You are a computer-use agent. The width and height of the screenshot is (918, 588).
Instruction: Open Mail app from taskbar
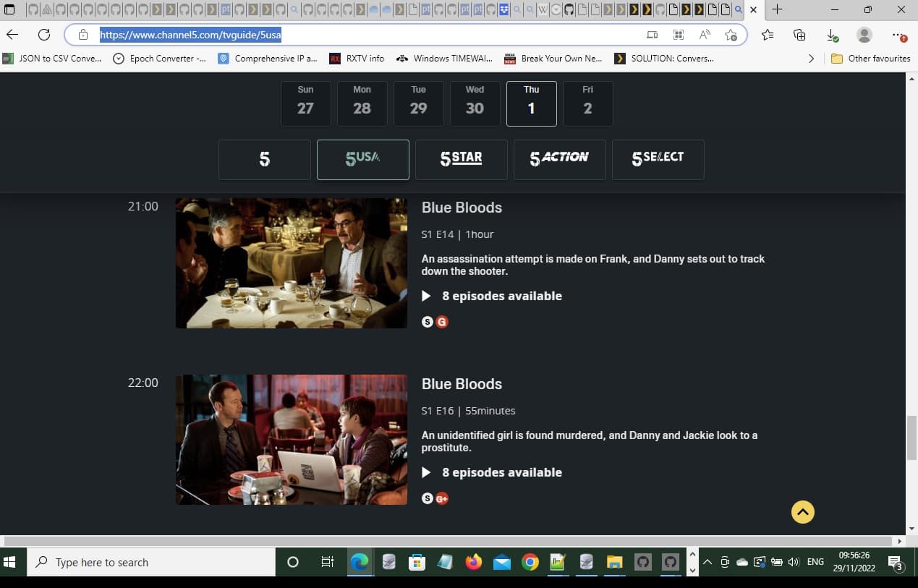point(502,562)
